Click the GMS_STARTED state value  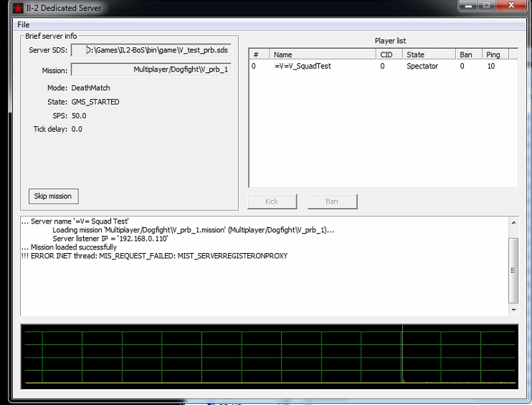[x=95, y=102]
